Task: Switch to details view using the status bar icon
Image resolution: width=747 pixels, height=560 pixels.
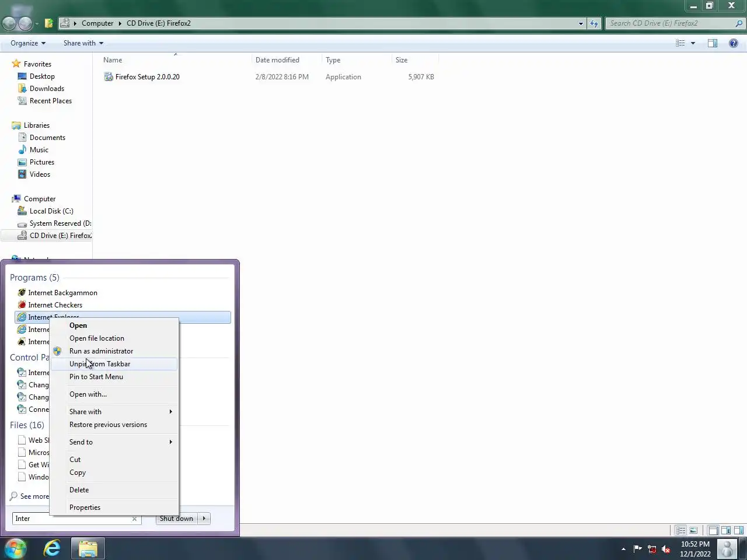Action: pyautogui.click(x=680, y=530)
